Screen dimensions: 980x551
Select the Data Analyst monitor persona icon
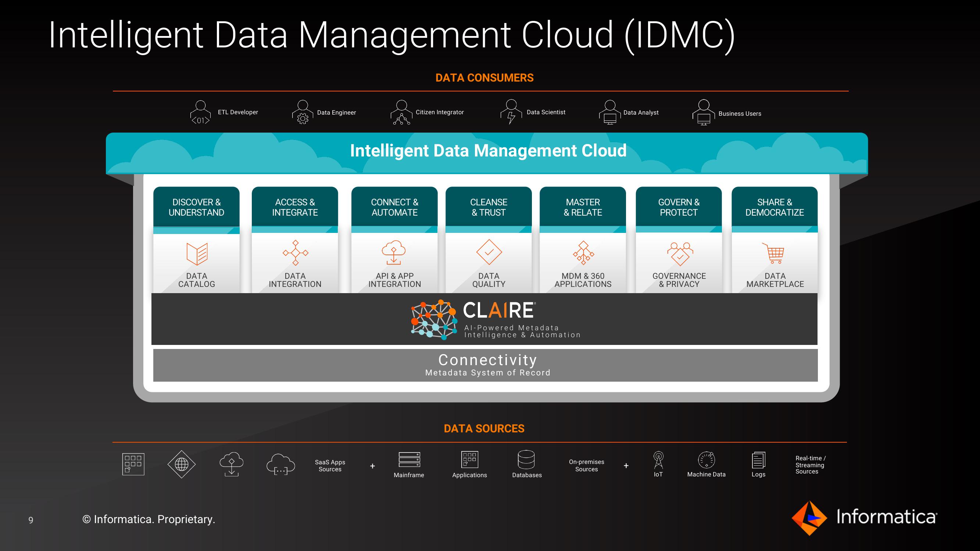pyautogui.click(x=610, y=112)
